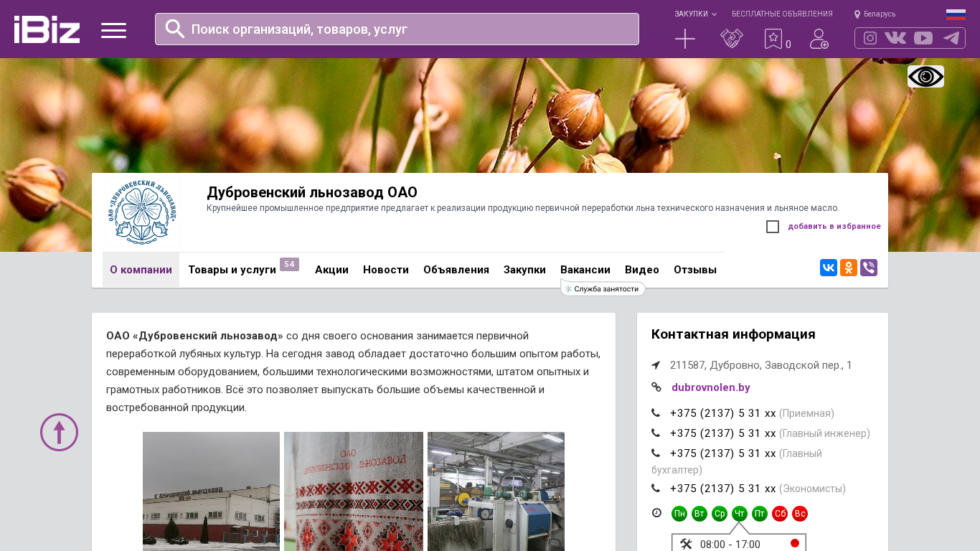Select Friday (Пт) schedule

coord(760,514)
